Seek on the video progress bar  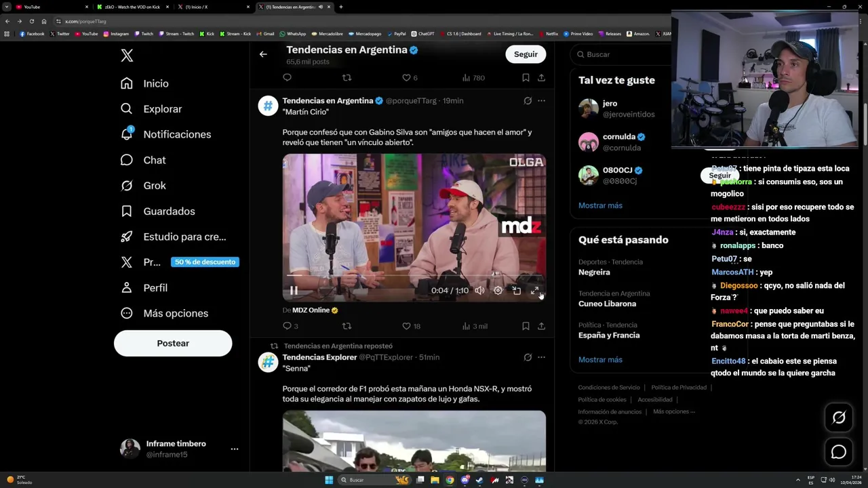[414, 275]
